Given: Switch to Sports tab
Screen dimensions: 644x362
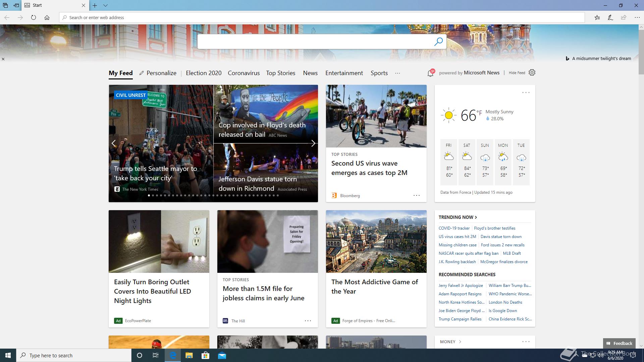Looking at the screenshot, I should (x=379, y=73).
